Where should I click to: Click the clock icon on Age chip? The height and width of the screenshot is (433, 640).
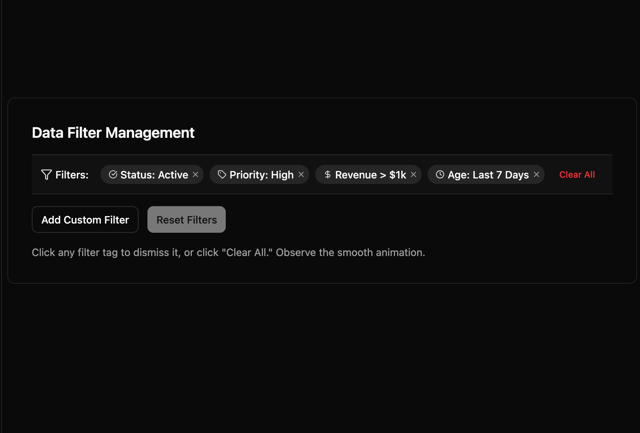440,175
